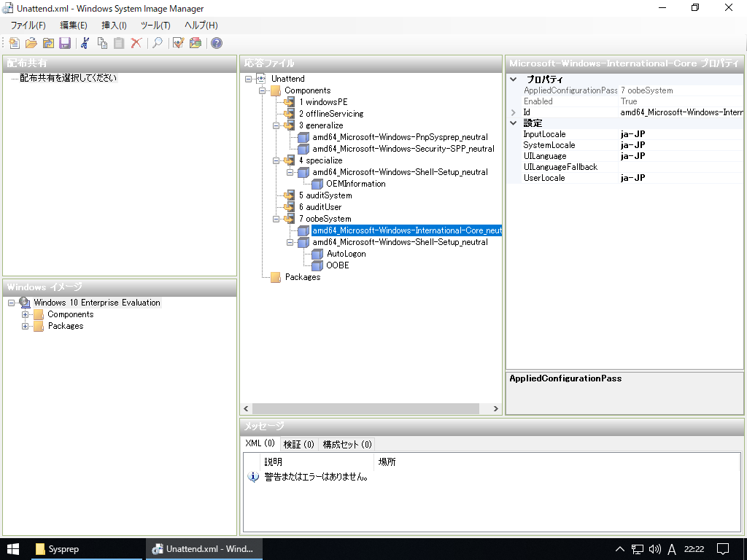Collapse the 設定 section chevron
The image size is (747, 560).
(514, 122)
